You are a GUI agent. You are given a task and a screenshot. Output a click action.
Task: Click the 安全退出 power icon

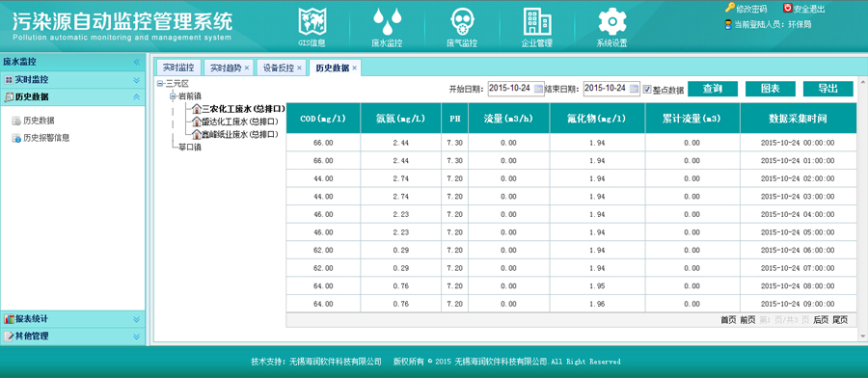coord(788,8)
